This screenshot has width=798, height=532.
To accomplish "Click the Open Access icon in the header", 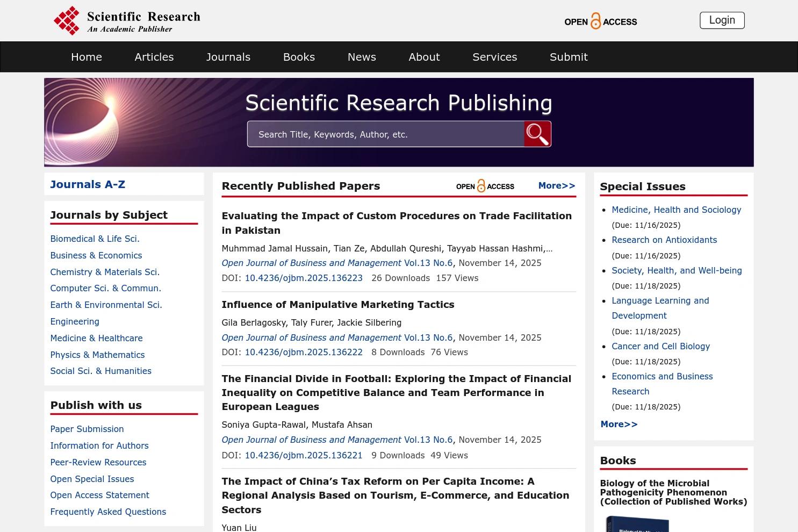I will pos(600,20).
